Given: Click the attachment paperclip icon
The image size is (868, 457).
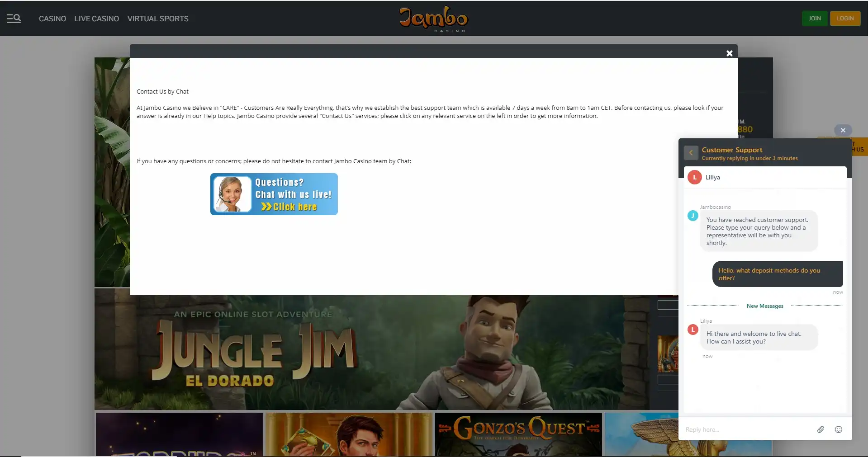Looking at the screenshot, I should coord(821,429).
